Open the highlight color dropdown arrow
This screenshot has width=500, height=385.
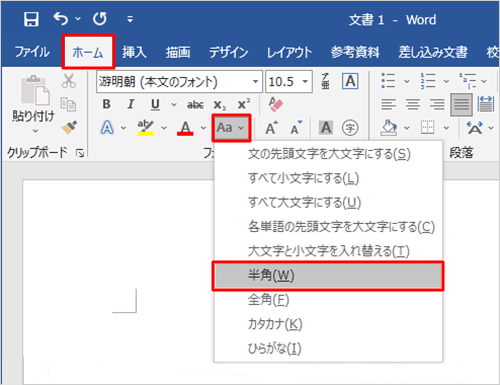[x=164, y=128]
